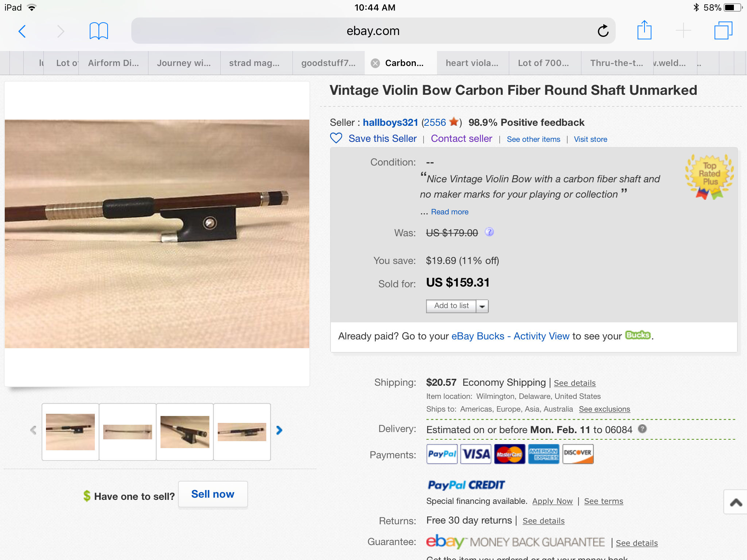The image size is (747, 560).
Task: Switch to the strad mag tab
Action: (254, 63)
